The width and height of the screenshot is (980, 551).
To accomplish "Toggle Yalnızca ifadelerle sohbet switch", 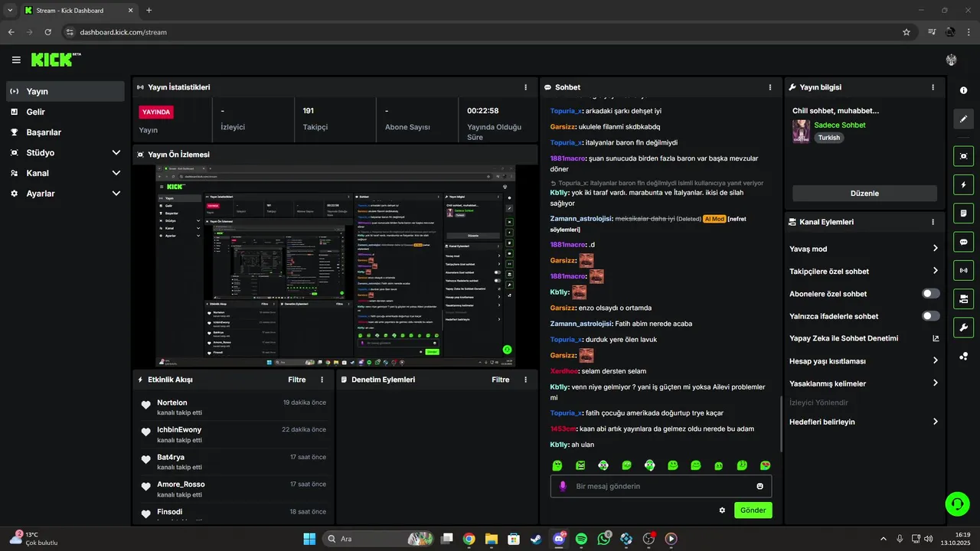I will coord(931,316).
